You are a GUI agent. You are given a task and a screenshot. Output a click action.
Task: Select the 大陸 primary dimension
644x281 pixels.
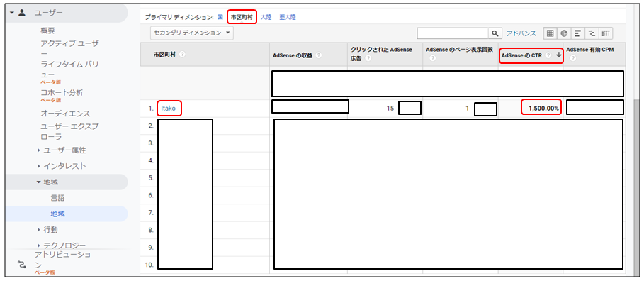[x=266, y=18]
